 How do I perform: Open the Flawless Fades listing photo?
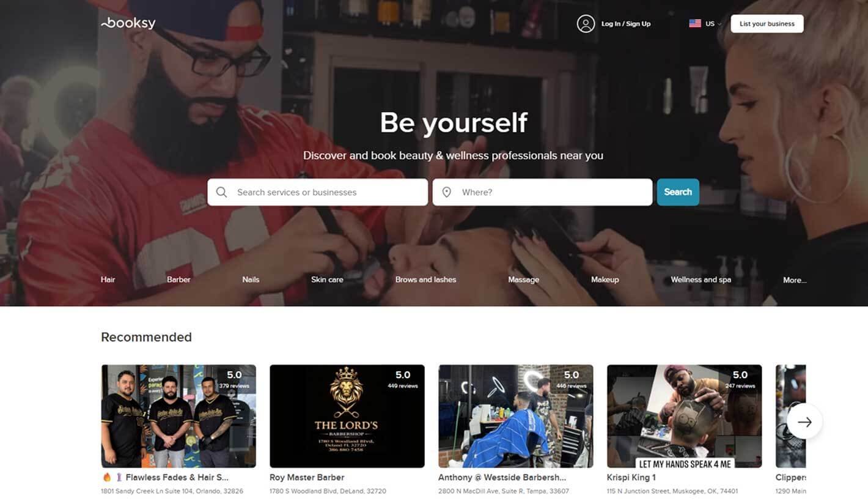[178, 416]
